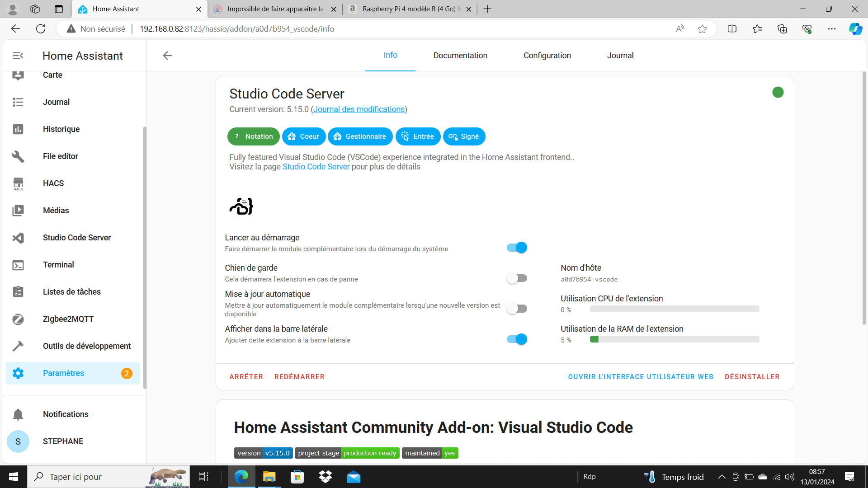Switch to the Configuration tab
The height and width of the screenshot is (488, 868).
point(547,55)
